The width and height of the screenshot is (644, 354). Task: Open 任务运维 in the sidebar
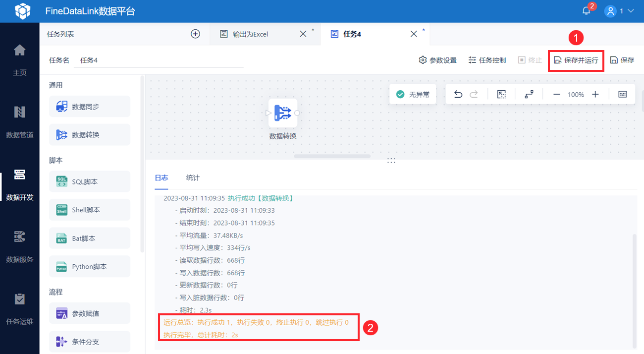pos(20,308)
